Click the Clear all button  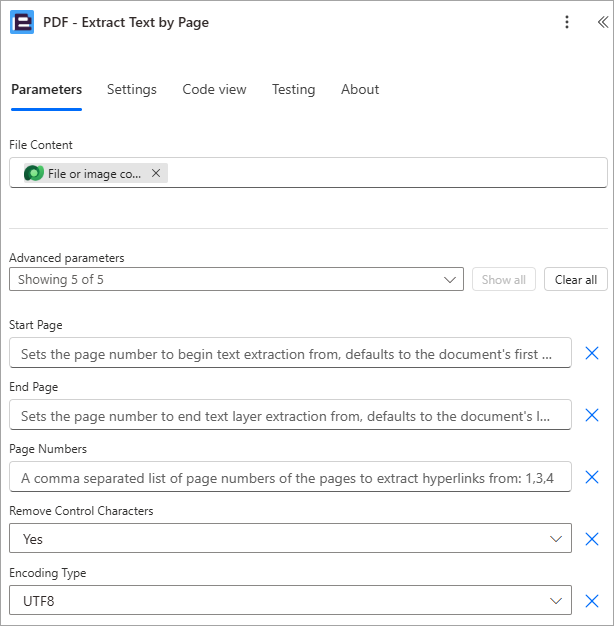point(576,279)
